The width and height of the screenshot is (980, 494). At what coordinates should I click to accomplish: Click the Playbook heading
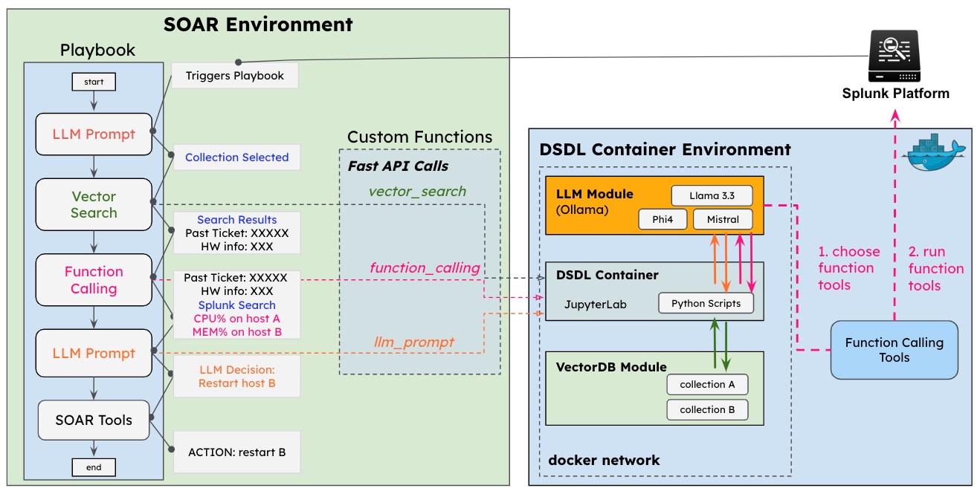pos(98,51)
